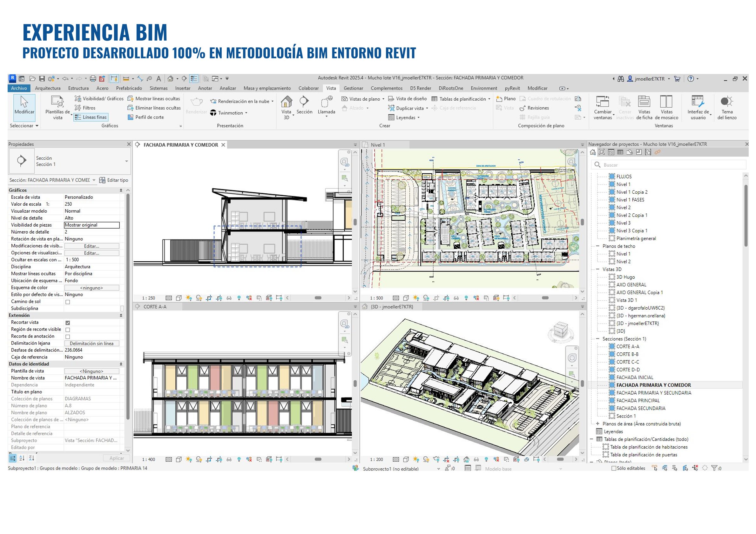Click Editar for Opciones de visualización

click(91, 253)
